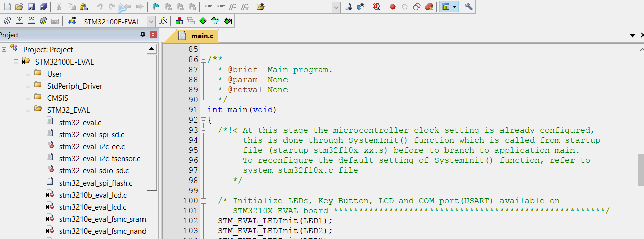Click the Project panel scroll-up arrow

pyautogui.click(x=152, y=49)
